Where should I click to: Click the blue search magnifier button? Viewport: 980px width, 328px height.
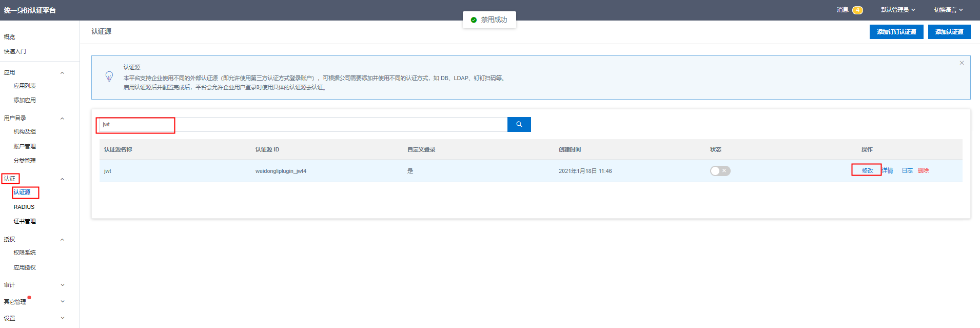coord(519,124)
